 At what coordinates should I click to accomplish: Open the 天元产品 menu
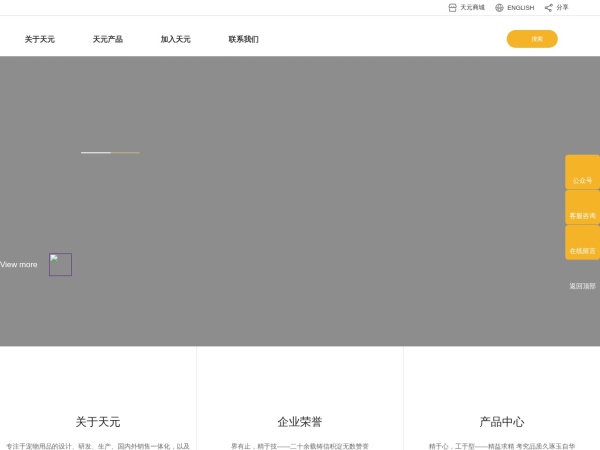(108, 39)
